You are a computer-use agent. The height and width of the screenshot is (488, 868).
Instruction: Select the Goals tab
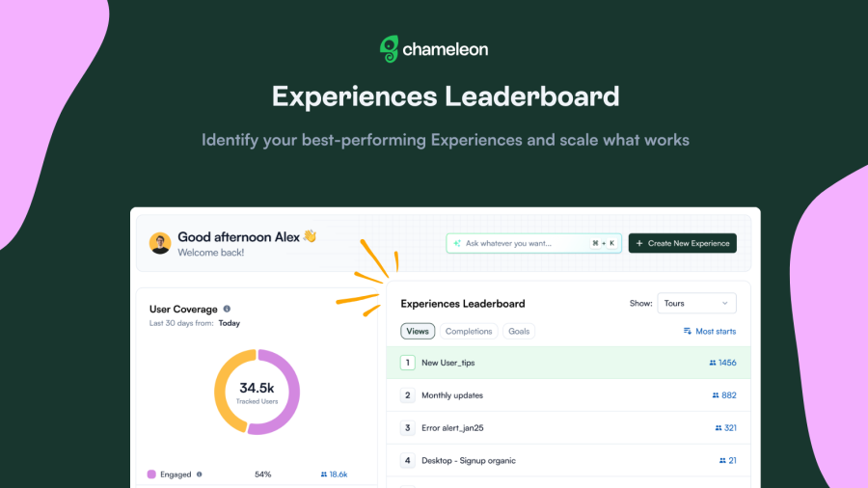click(519, 331)
